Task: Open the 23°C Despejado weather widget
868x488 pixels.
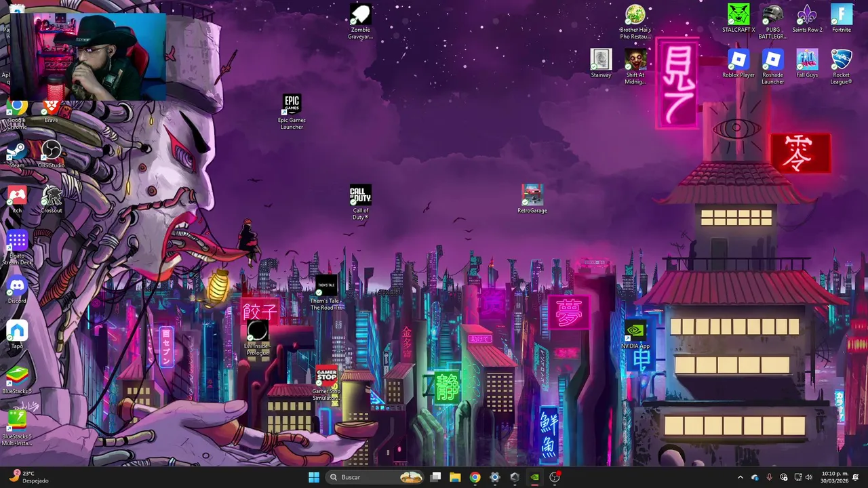Action: click(x=28, y=477)
